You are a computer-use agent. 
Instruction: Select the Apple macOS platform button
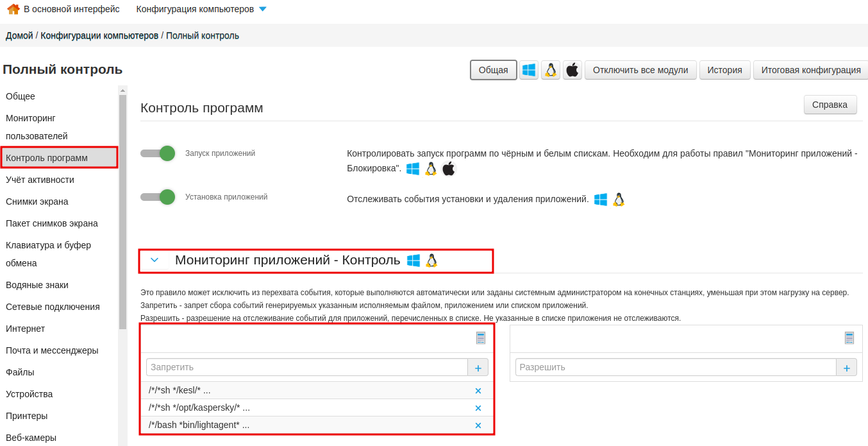tap(572, 70)
